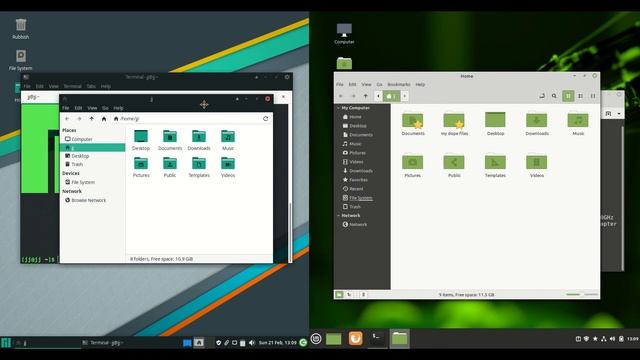Open the green folder icon below Computer
Screen dimensions: 640x360
344,63
